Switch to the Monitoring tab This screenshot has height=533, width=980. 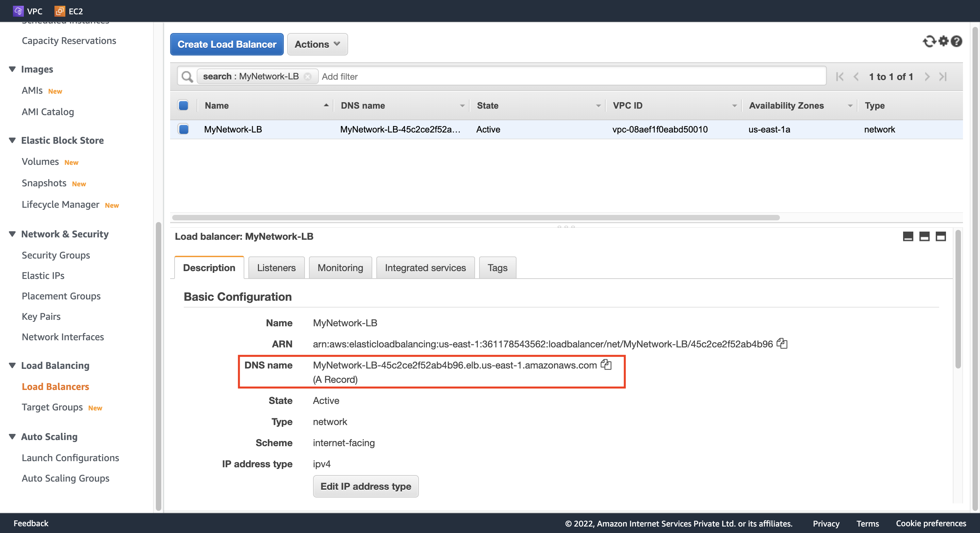coord(340,268)
